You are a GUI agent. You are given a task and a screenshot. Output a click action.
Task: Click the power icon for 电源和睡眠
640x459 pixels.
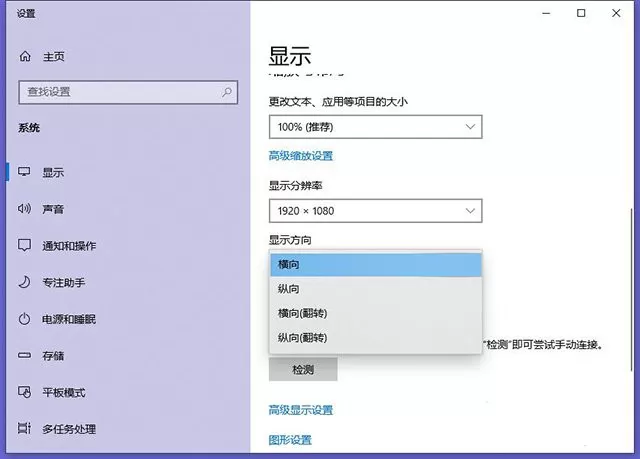point(24,319)
